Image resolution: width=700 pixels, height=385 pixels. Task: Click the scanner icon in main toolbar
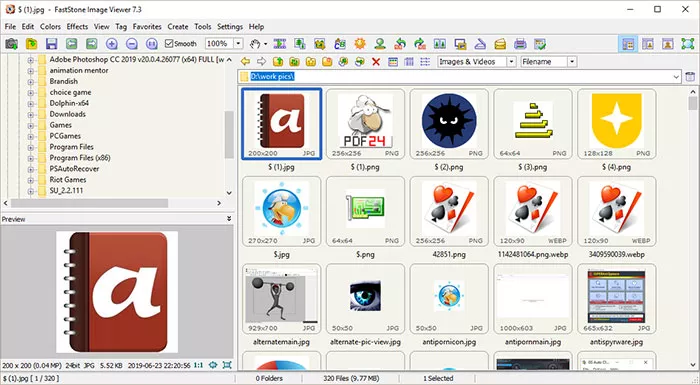pyautogui.click(x=480, y=44)
